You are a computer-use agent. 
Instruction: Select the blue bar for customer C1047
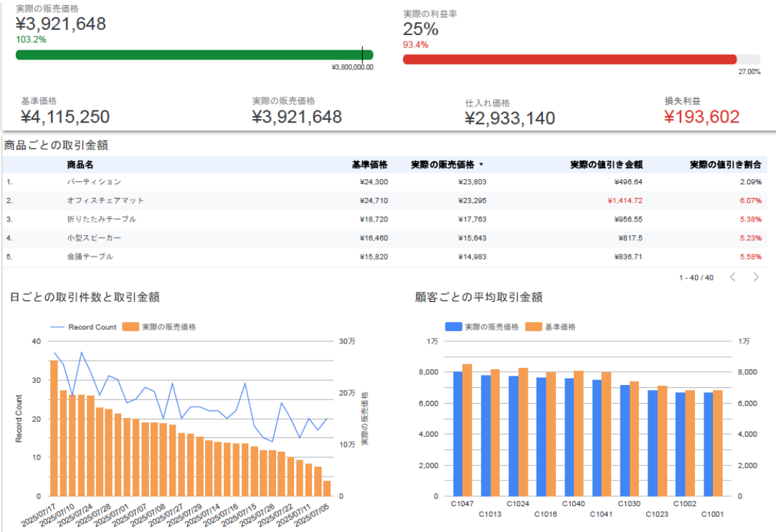458,433
